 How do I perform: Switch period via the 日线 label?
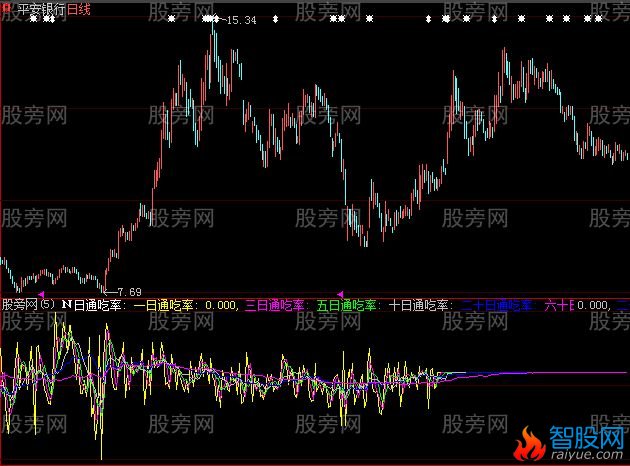[x=79, y=9]
